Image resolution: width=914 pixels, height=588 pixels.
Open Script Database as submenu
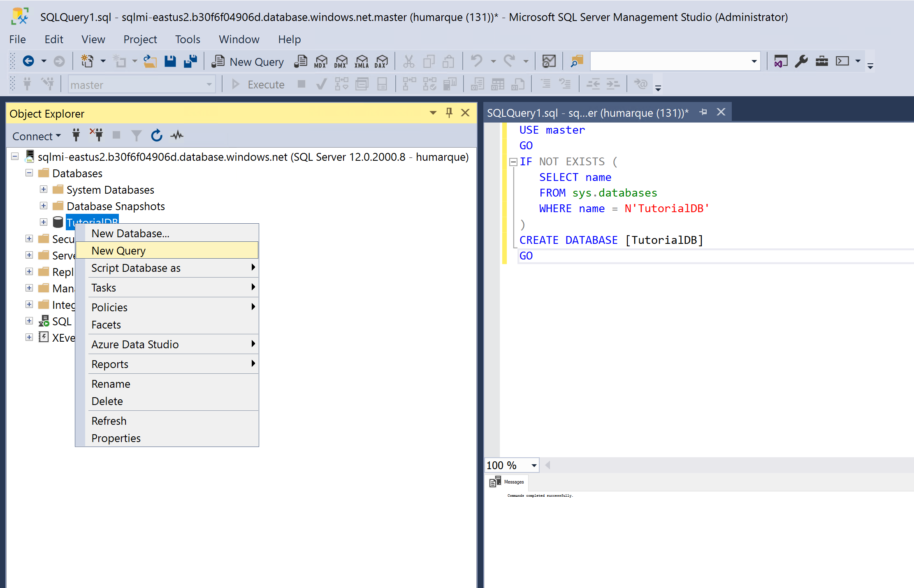[x=167, y=268]
